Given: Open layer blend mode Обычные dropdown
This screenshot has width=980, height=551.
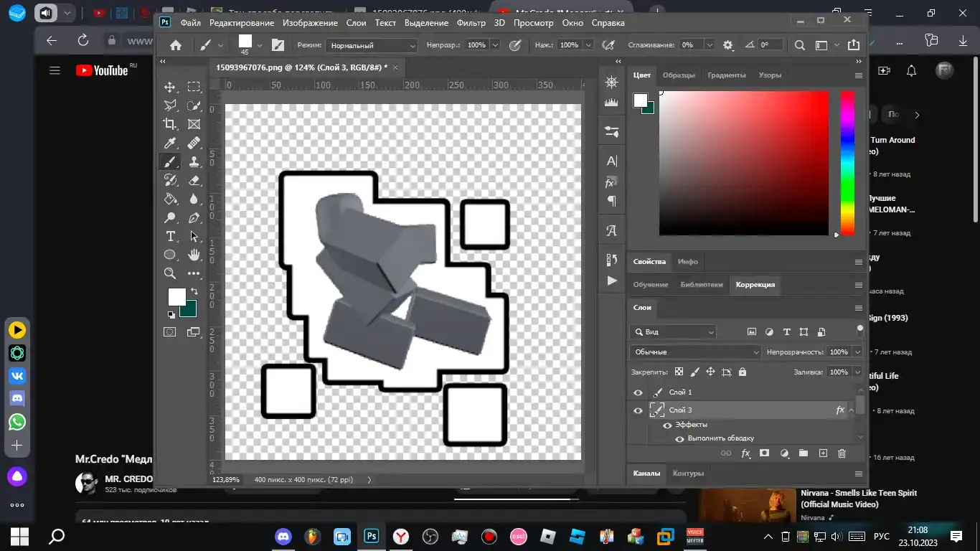Looking at the screenshot, I should tap(695, 352).
